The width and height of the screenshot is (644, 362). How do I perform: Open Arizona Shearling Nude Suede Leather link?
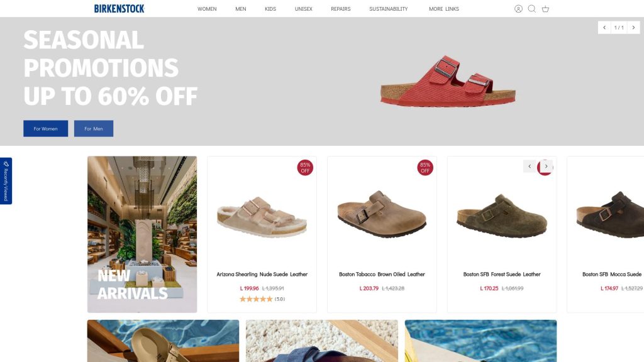click(262, 274)
